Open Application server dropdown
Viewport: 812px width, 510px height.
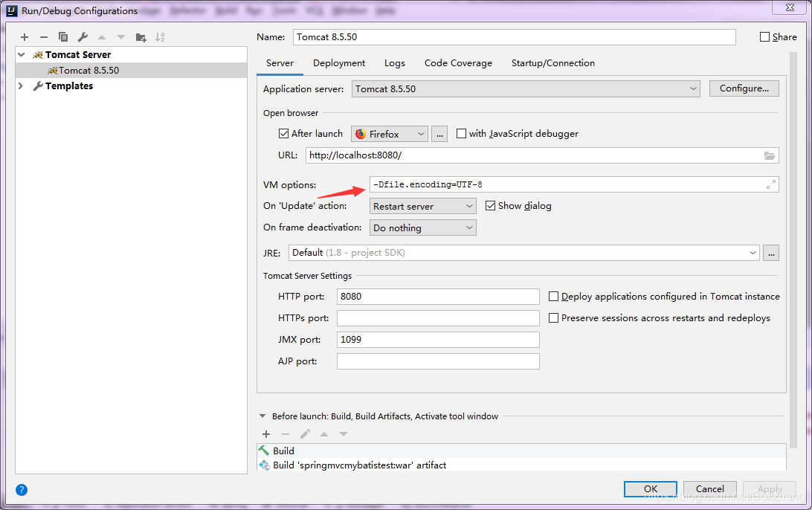[526, 88]
